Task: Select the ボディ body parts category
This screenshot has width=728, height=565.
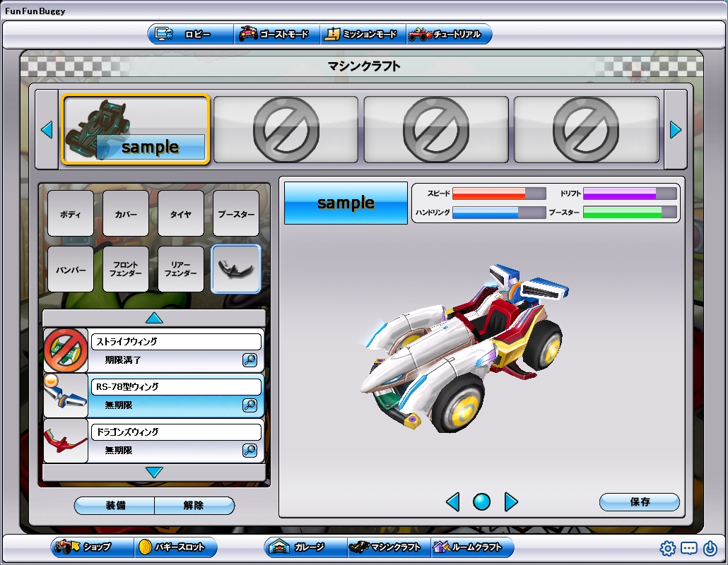Action: 71,214
